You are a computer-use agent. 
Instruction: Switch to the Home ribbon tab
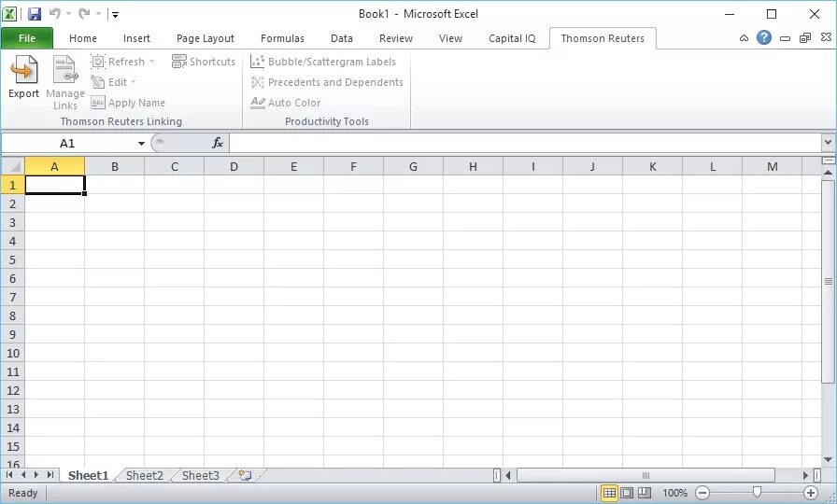pos(83,38)
